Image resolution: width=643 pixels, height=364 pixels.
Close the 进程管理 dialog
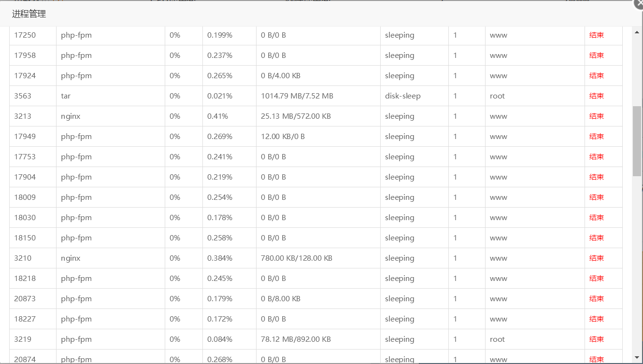point(639,2)
